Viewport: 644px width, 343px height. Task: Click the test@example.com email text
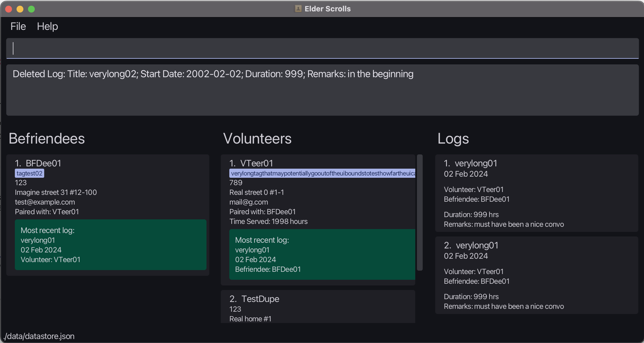45,202
